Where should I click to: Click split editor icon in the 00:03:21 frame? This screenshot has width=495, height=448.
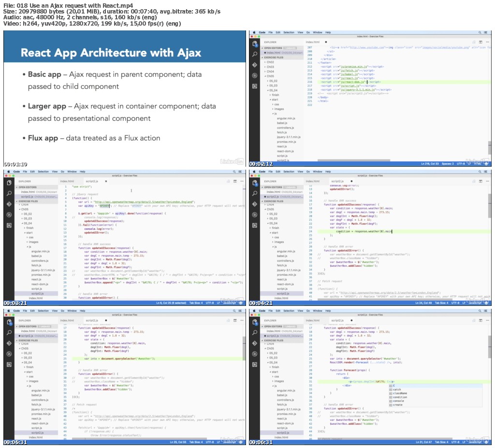tap(235, 181)
